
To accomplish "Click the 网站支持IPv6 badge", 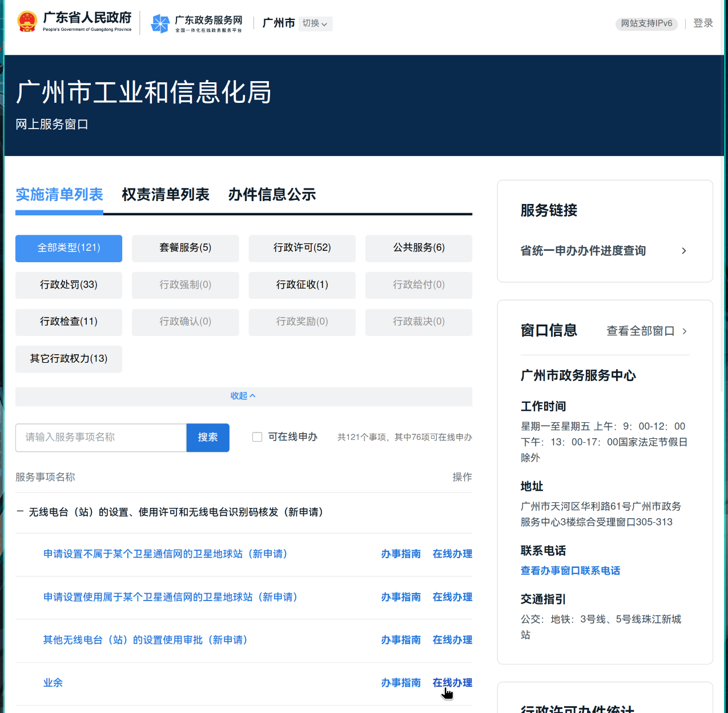I will pos(646,24).
